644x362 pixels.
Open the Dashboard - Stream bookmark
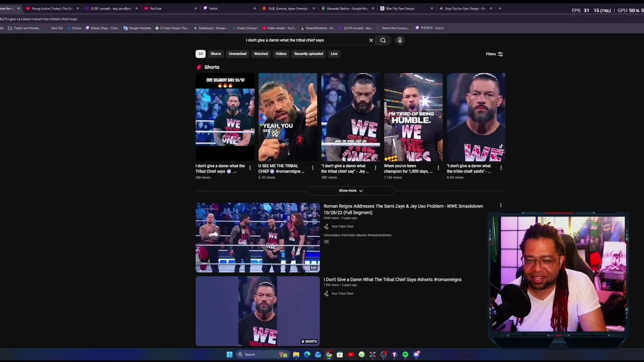(x=210, y=28)
